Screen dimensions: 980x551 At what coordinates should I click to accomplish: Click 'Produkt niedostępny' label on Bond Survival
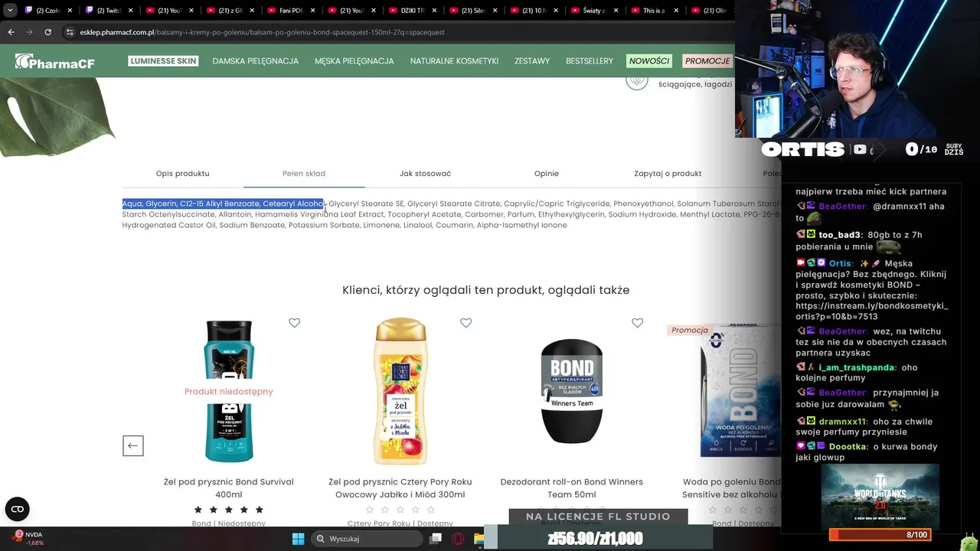pyautogui.click(x=229, y=391)
